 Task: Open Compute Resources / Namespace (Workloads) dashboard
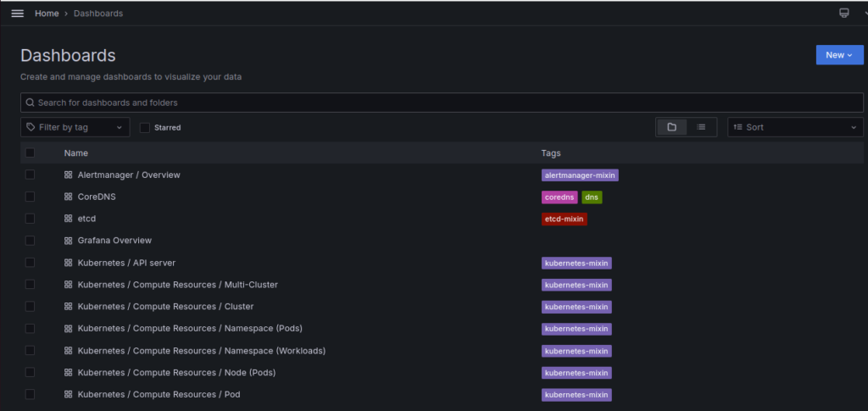(202, 351)
